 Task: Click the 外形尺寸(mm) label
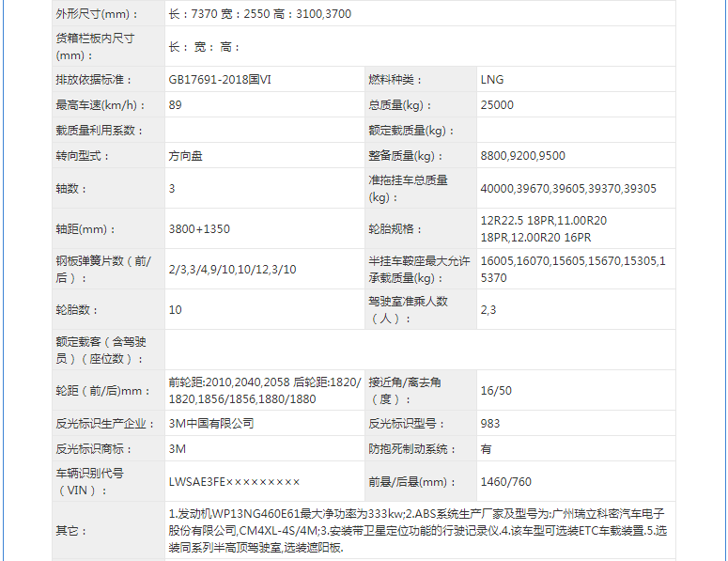[97, 14]
